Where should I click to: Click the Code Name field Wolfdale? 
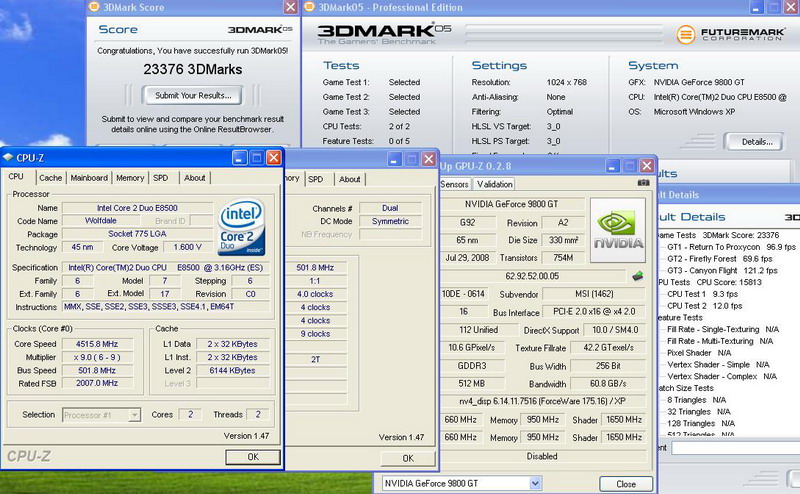[x=101, y=221]
